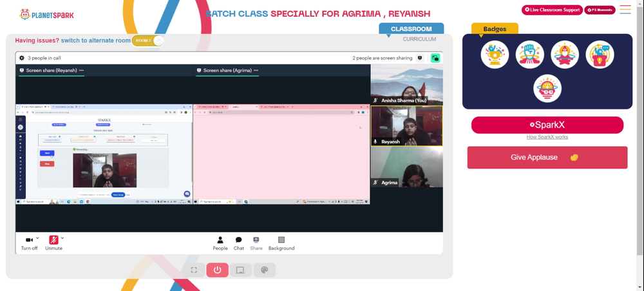Expand the camera options chevron
Screen dimensions: 644x291
pyautogui.click(x=37, y=238)
